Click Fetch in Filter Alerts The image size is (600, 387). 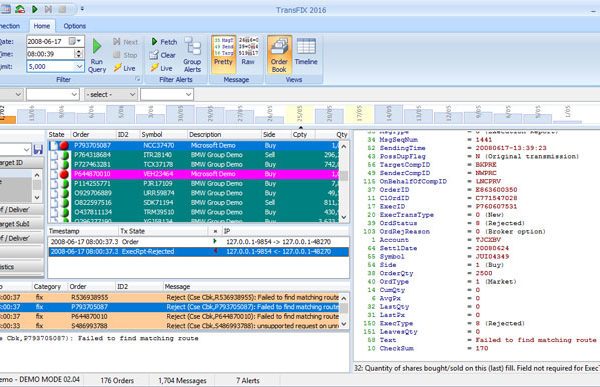coord(165,42)
